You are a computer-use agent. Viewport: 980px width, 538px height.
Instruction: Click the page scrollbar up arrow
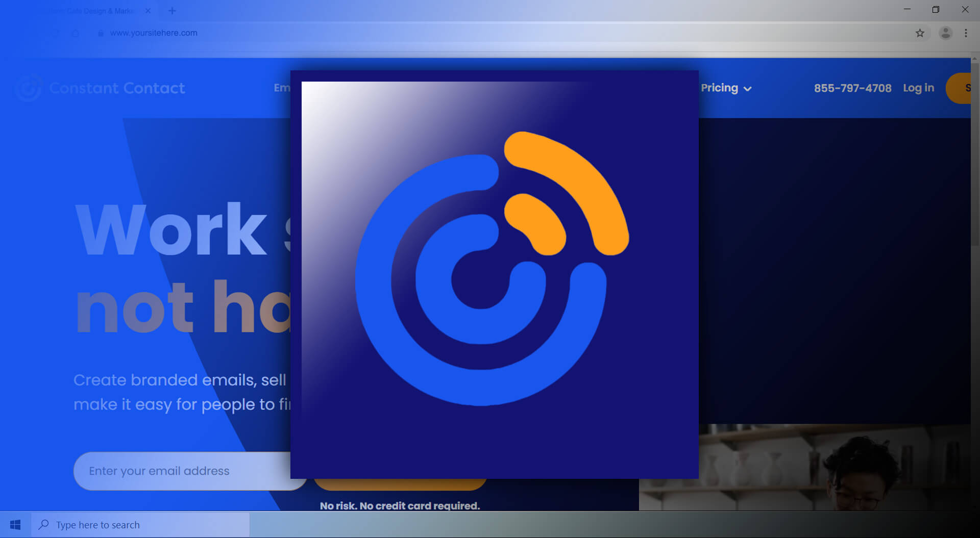(974, 59)
